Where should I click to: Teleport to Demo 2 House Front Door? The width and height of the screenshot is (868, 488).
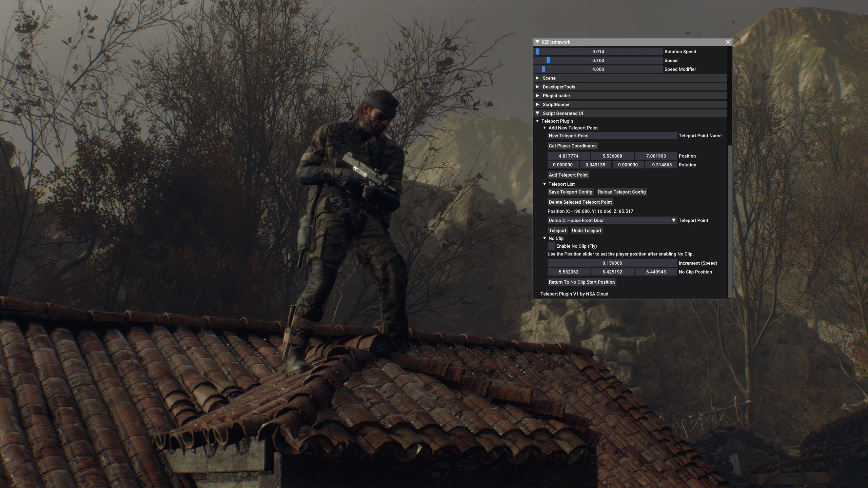coord(558,230)
